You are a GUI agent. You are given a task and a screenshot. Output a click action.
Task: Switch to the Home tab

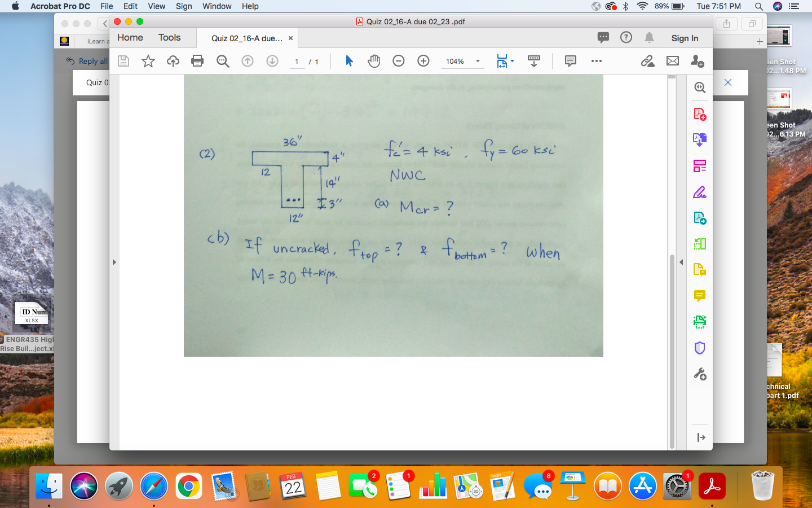coord(130,38)
